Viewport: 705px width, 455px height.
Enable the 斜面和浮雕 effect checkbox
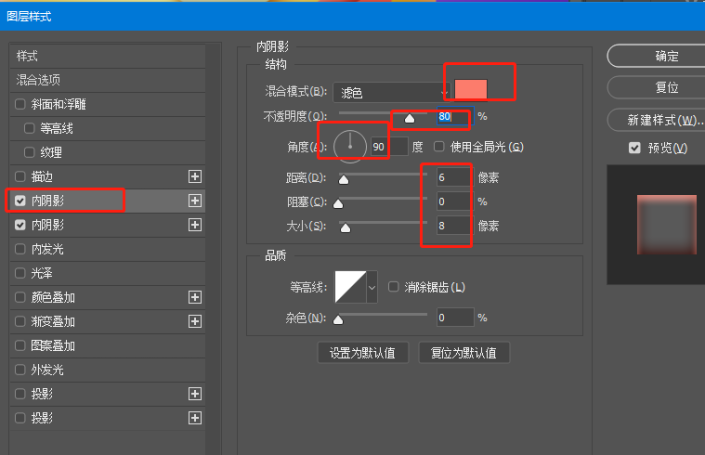(21, 104)
